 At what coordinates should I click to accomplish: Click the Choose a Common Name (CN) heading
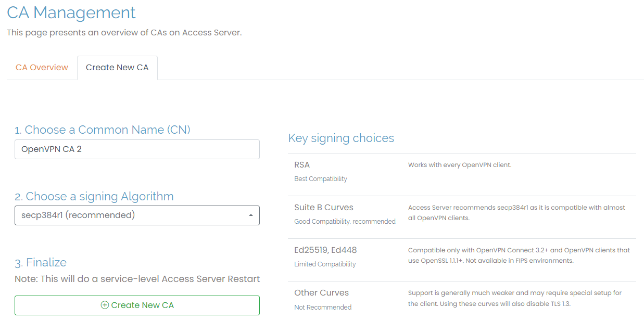pyautogui.click(x=103, y=130)
